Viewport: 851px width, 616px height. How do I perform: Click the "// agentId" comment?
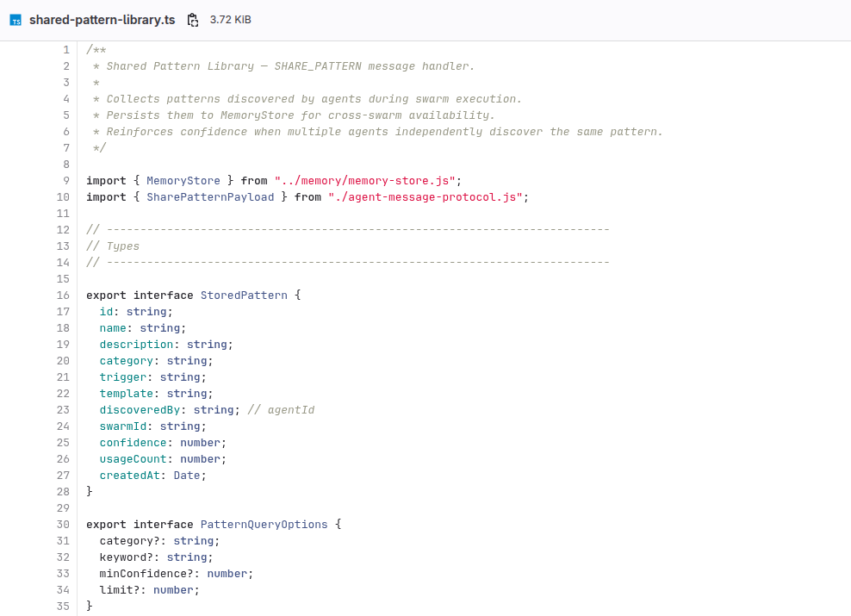(x=281, y=410)
